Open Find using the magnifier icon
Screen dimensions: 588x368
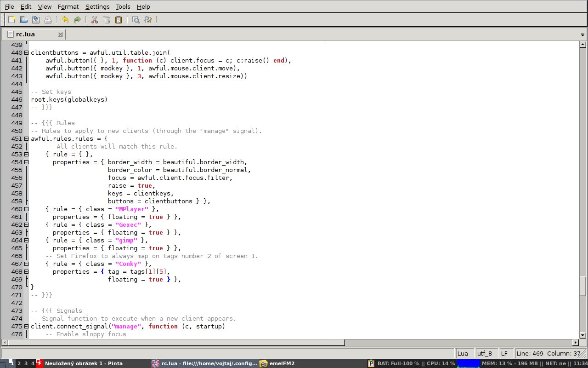[x=136, y=20]
